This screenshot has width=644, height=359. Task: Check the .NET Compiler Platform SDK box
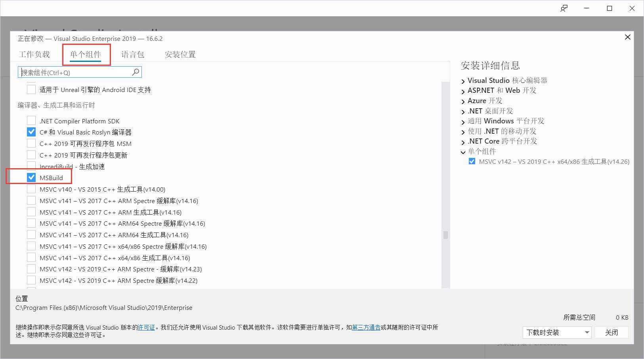click(x=31, y=121)
